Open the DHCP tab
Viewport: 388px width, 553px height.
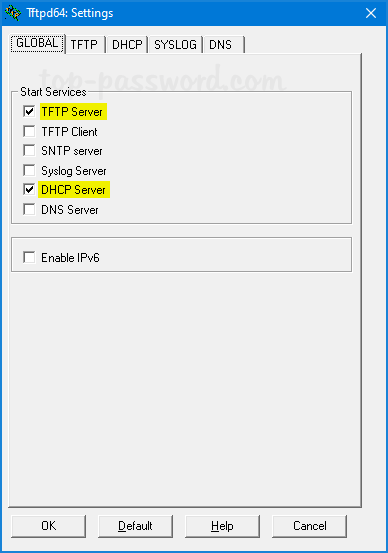click(127, 45)
